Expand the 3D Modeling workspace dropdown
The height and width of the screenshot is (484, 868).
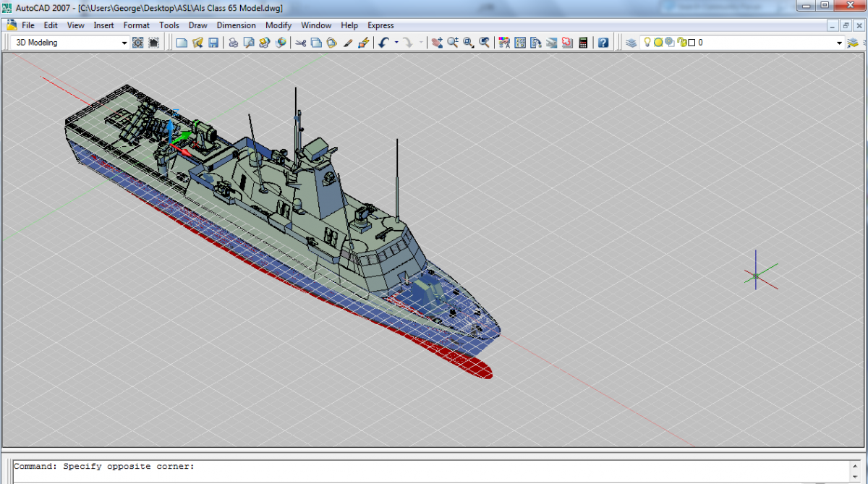click(x=124, y=43)
